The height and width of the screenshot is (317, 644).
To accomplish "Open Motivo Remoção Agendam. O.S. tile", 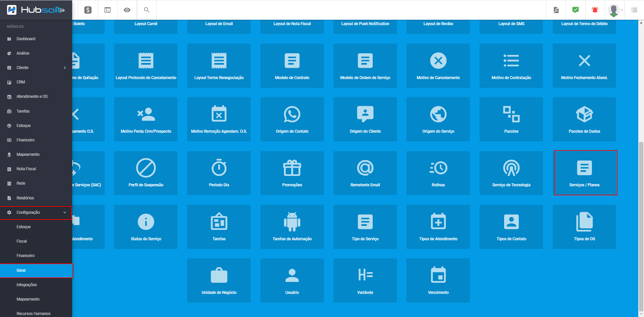I will [219, 119].
